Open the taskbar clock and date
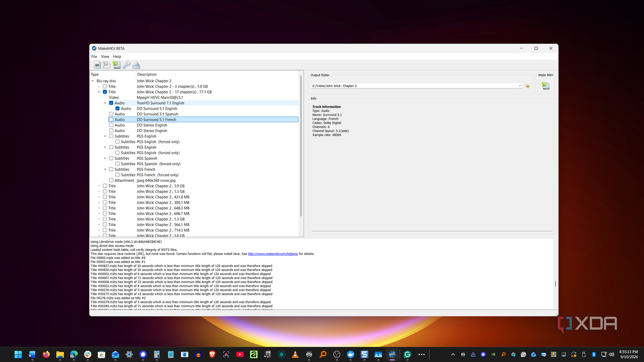Image resolution: width=644 pixels, height=362 pixels. tap(628, 354)
